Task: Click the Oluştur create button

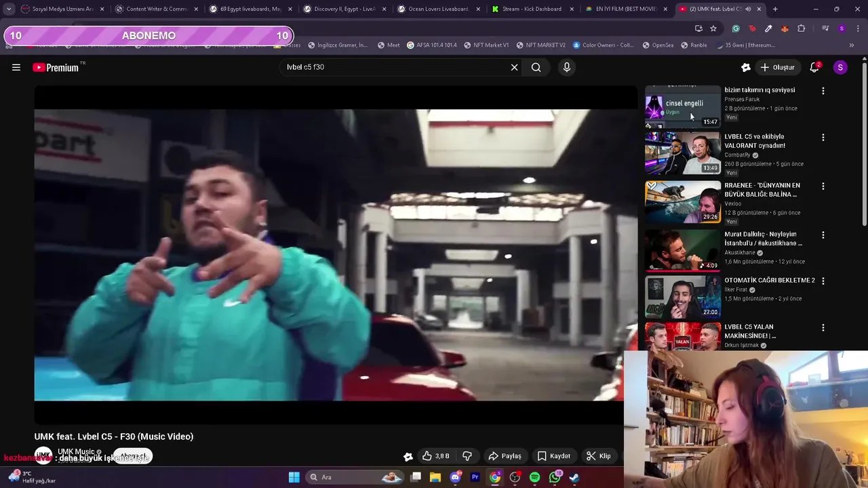Action: click(x=777, y=67)
